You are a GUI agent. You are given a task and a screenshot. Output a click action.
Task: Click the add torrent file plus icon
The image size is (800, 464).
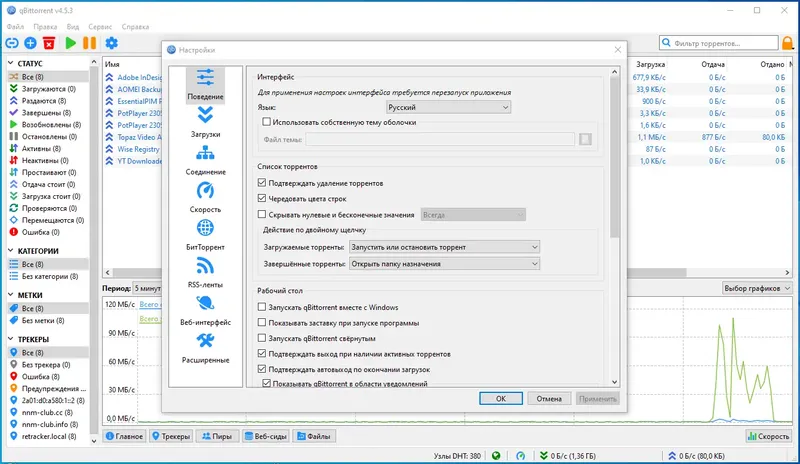[x=31, y=43]
